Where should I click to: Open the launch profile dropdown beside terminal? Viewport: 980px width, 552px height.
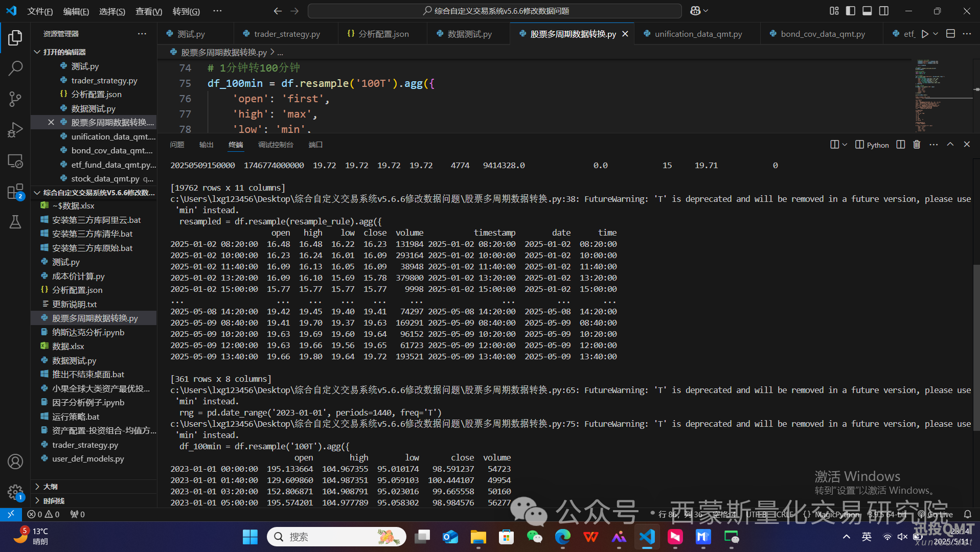[845, 145]
